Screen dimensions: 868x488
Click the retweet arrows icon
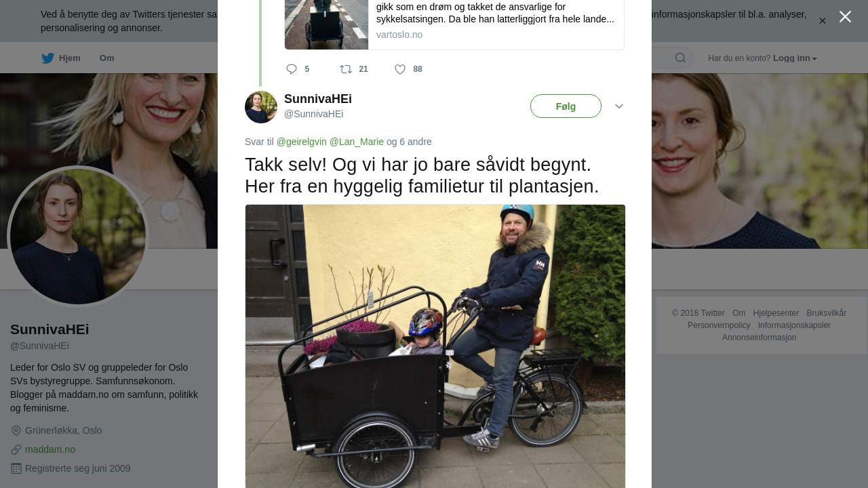346,69
